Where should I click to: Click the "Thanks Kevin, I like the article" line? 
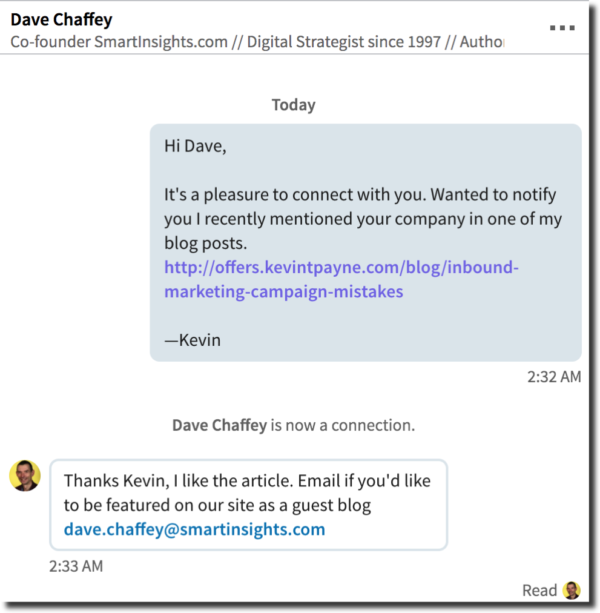click(200, 481)
